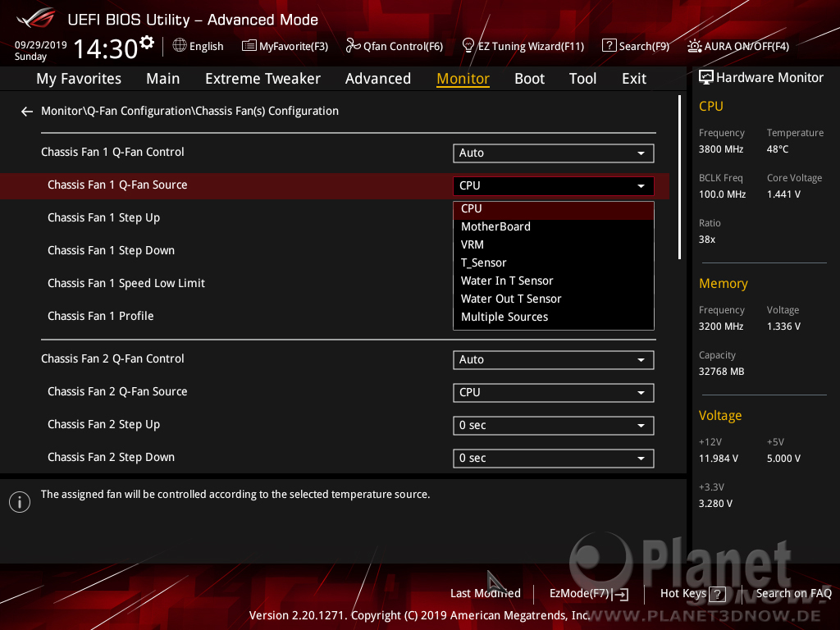This screenshot has width=840, height=630.
Task: Click the Qfan Control fan icon
Action: tap(353, 46)
